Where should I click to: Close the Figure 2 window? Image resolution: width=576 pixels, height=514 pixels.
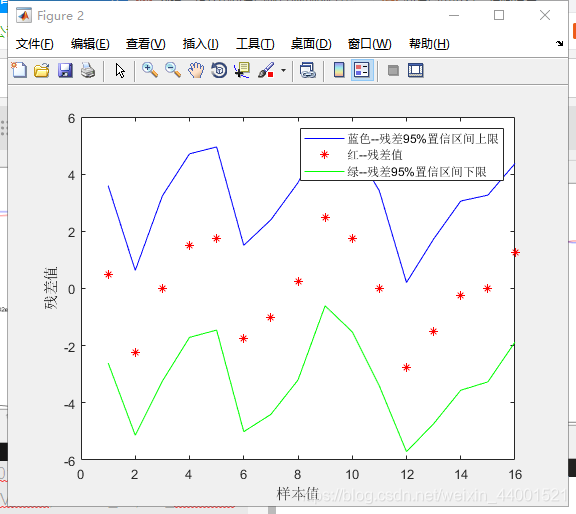[545, 15]
